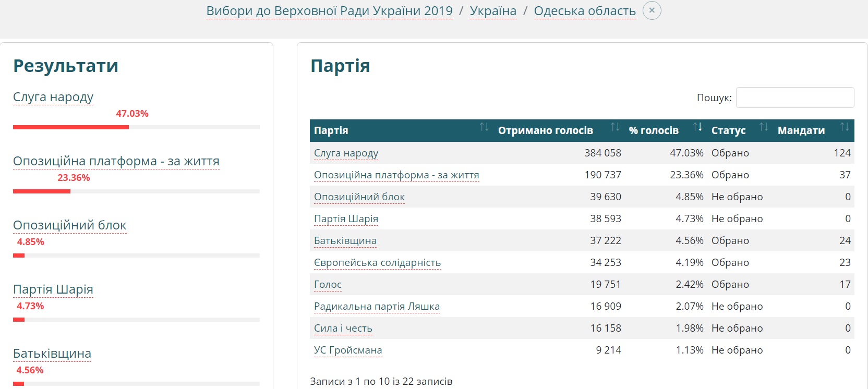Screen dimensions: 868x389
Task: Close the Одеська область filter with X icon
Action: tap(652, 10)
